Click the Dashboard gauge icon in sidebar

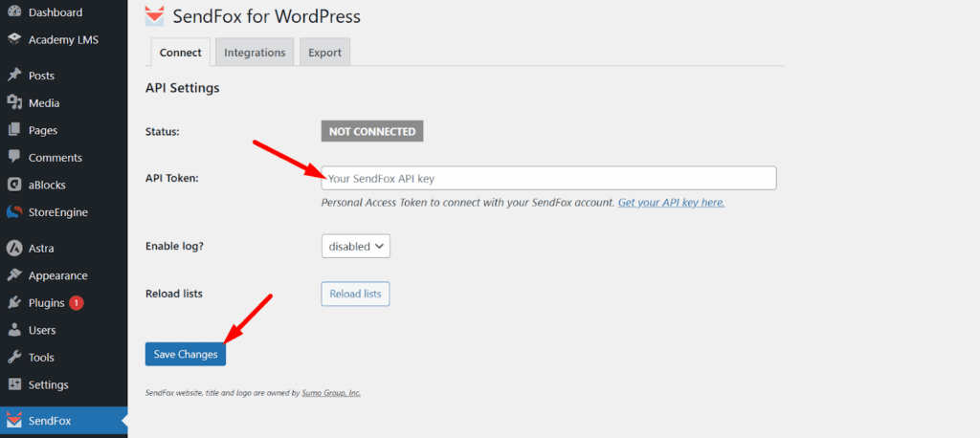coord(14,12)
